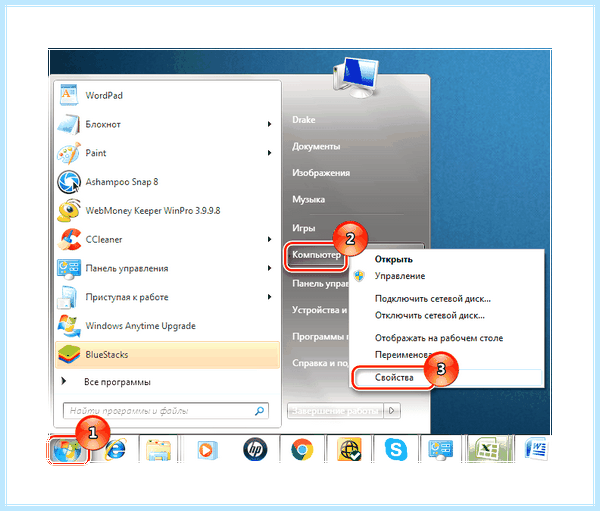Viewport: 600px width, 511px height.
Task: Choose Подключить сетевой диск...
Action: click(432, 299)
